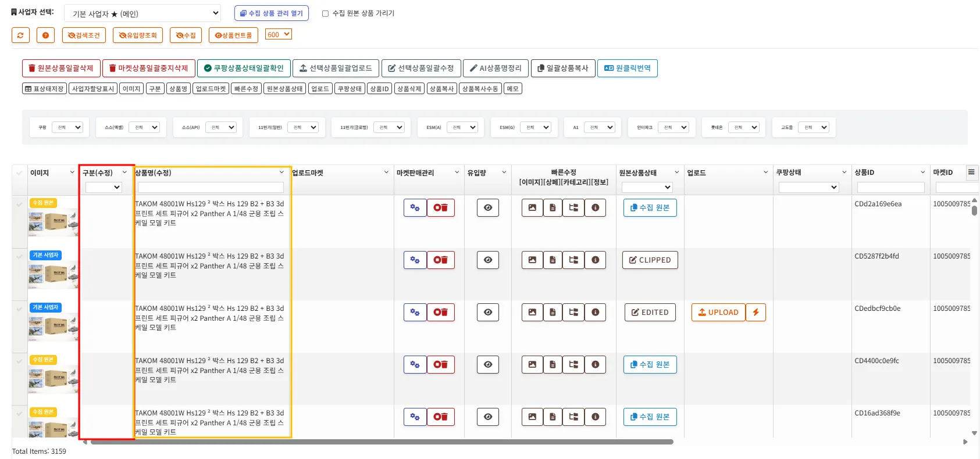Click the table's horizontal scrollbar
Viewport: 980px width, 459px height.
point(382,442)
